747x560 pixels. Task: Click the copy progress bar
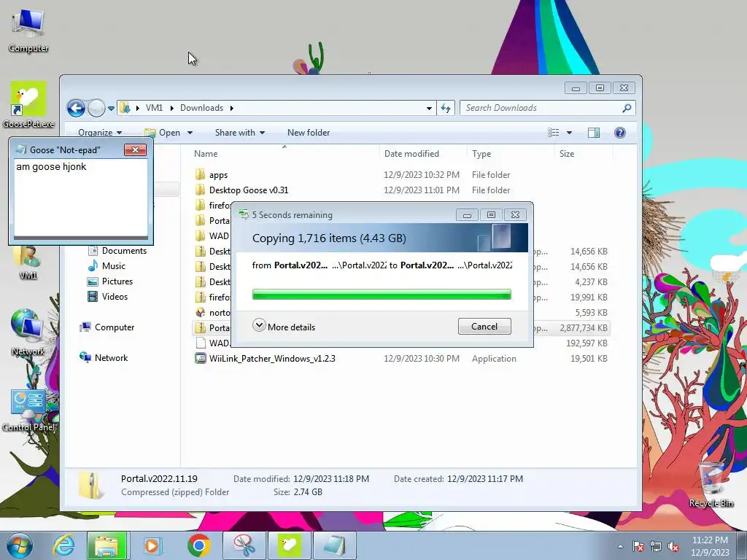coord(382,295)
